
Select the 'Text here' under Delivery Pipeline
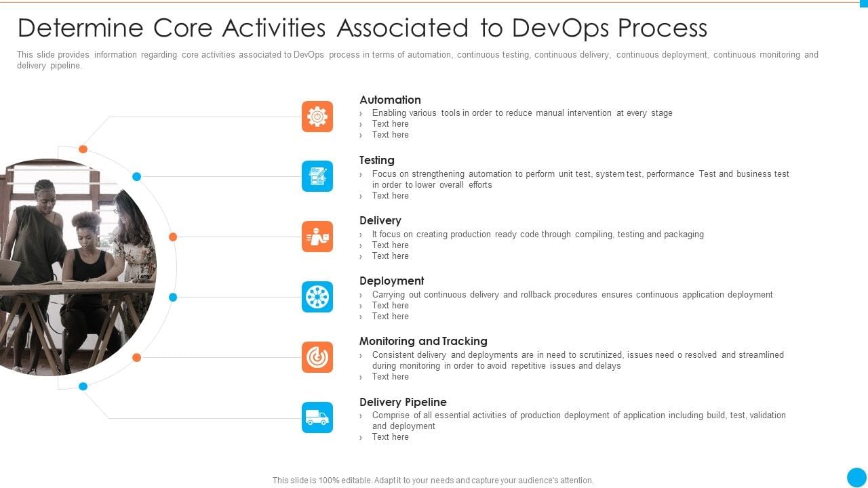(391, 437)
